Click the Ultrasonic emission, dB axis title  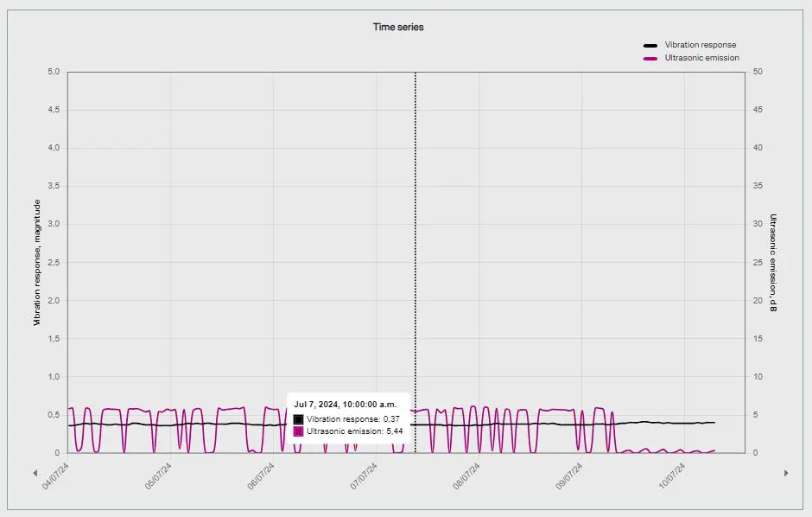pos(773,262)
